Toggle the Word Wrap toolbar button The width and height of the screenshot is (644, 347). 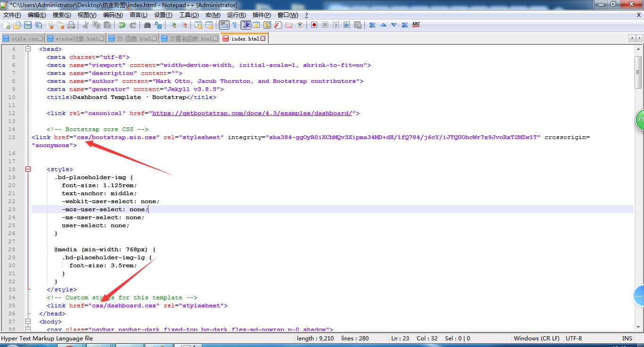tap(224, 25)
